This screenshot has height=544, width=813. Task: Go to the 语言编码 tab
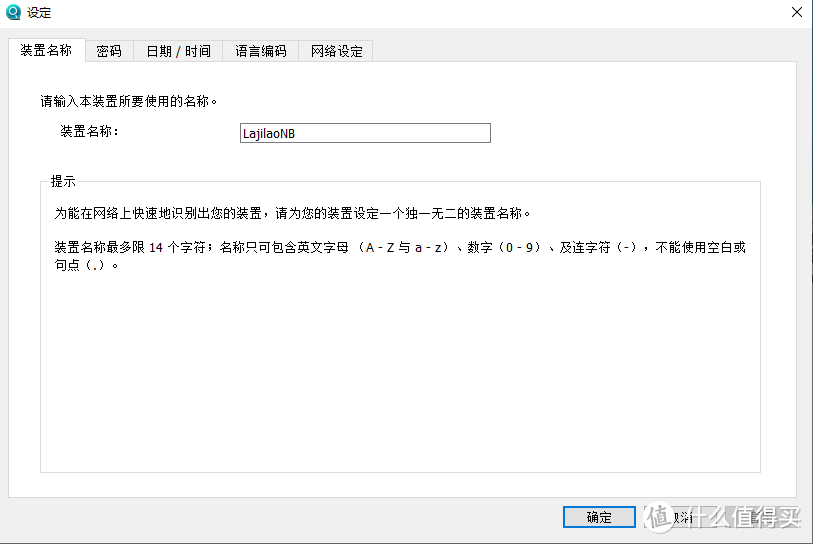pos(261,51)
